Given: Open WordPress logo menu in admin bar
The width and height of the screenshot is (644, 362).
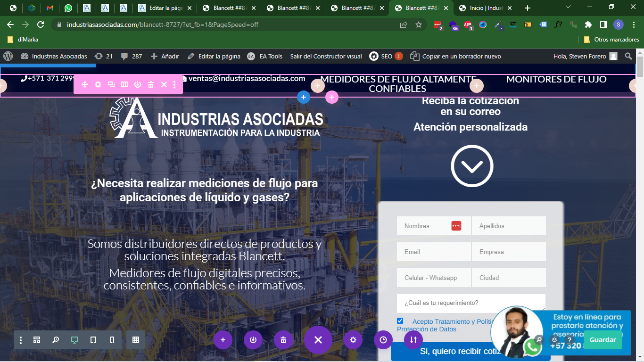Looking at the screenshot, I should click(x=8, y=56).
